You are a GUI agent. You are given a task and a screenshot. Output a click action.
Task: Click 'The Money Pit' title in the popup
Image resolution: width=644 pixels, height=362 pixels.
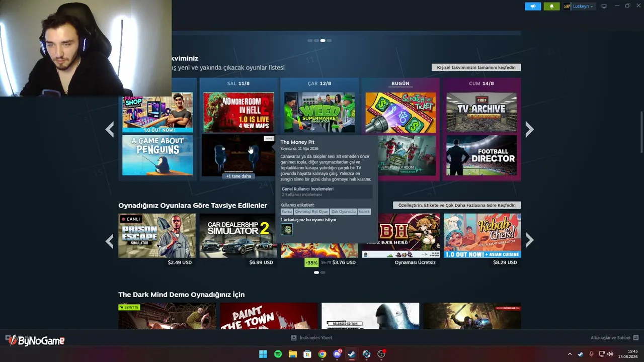tap(297, 142)
